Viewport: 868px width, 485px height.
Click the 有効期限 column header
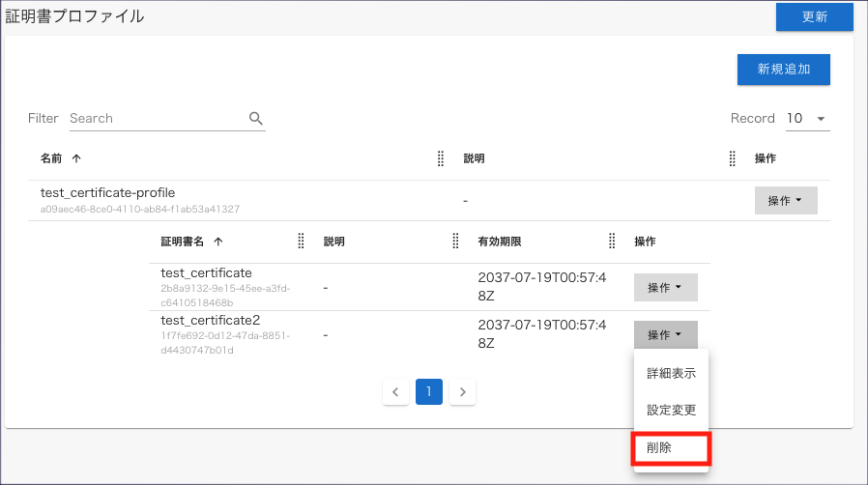tap(500, 242)
